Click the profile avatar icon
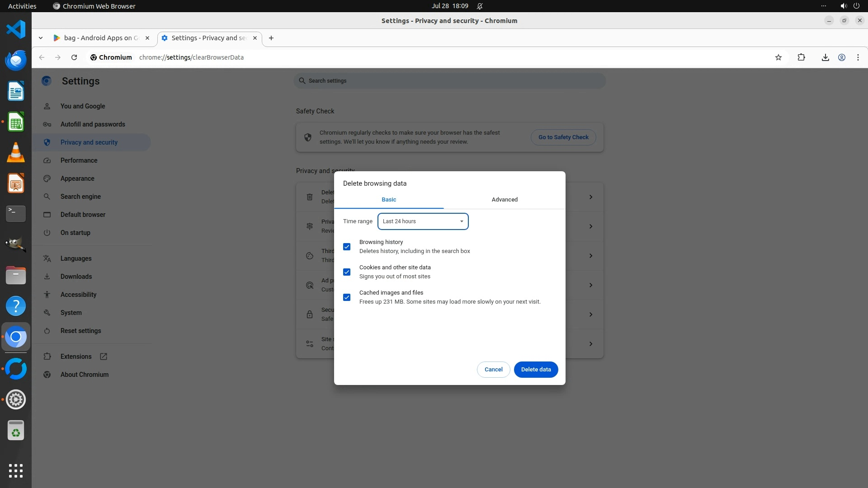Viewport: 868px width, 488px height. [842, 57]
